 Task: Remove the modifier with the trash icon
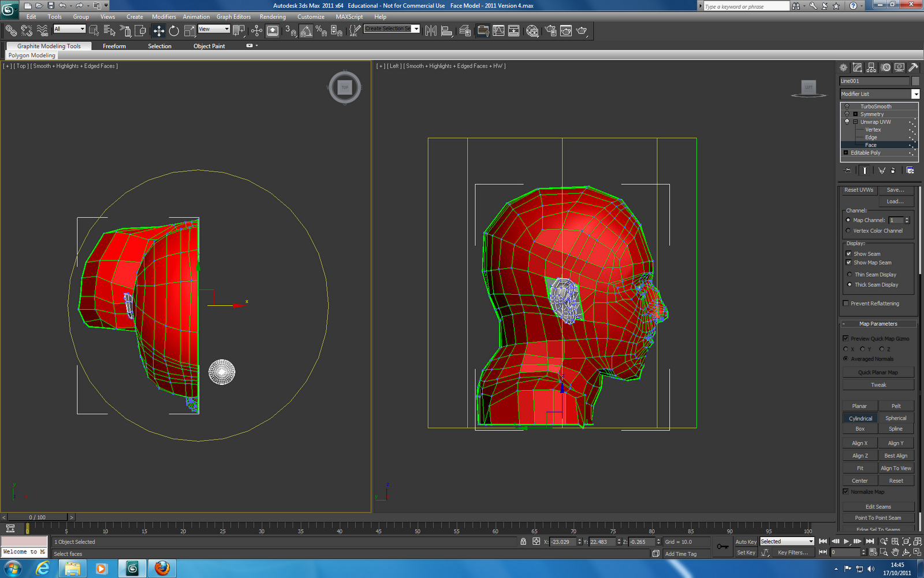(x=893, y=171)
